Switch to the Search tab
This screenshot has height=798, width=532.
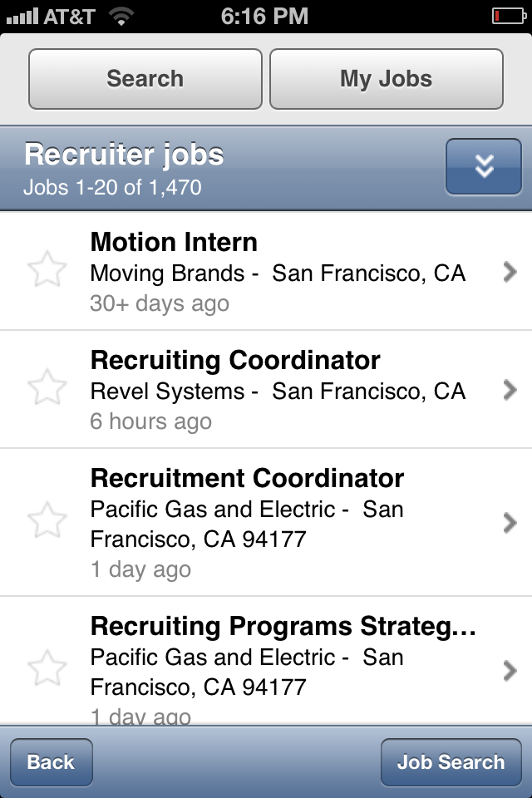click(145, 79)
